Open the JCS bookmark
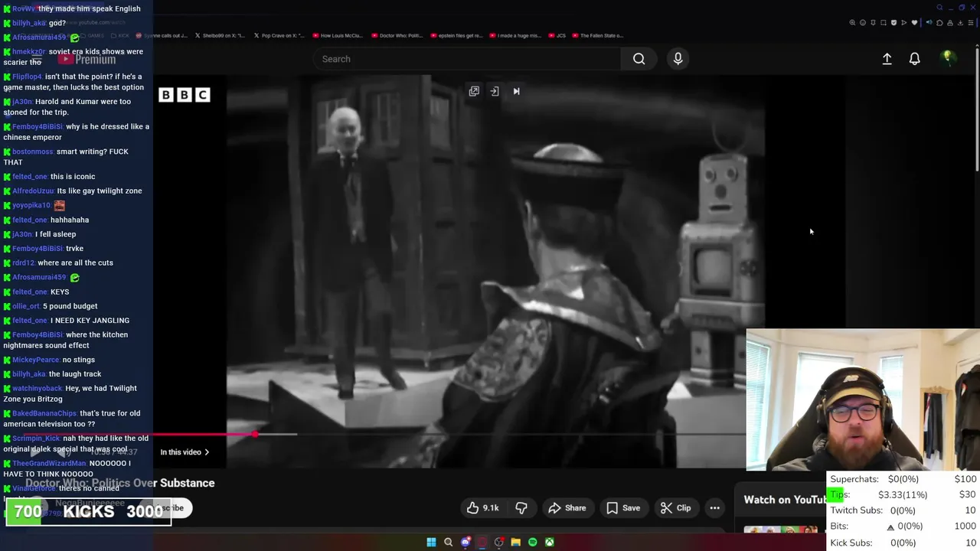This screenshot has width=980, height=551. tap(557, 35)
